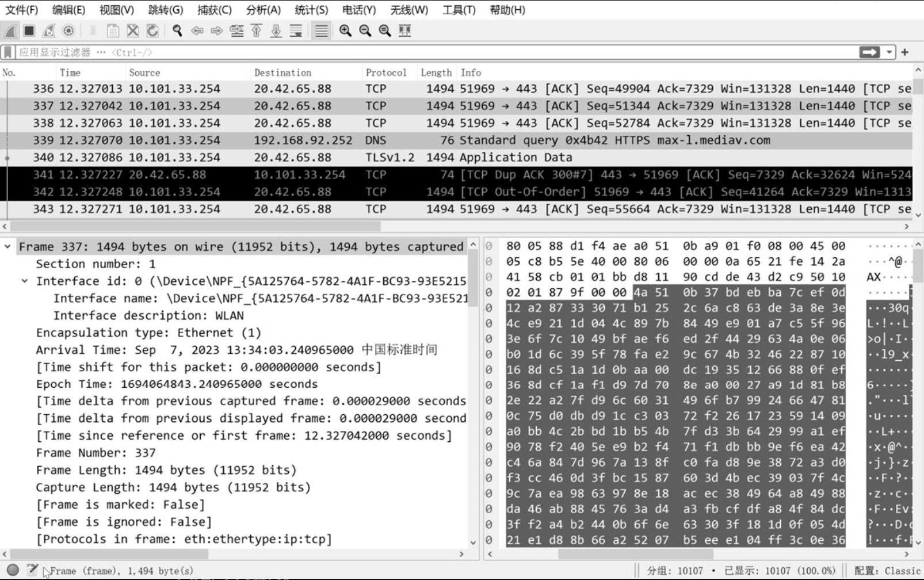Select packet 341 TCP Dup ACK row

click(x=456, y=175)
